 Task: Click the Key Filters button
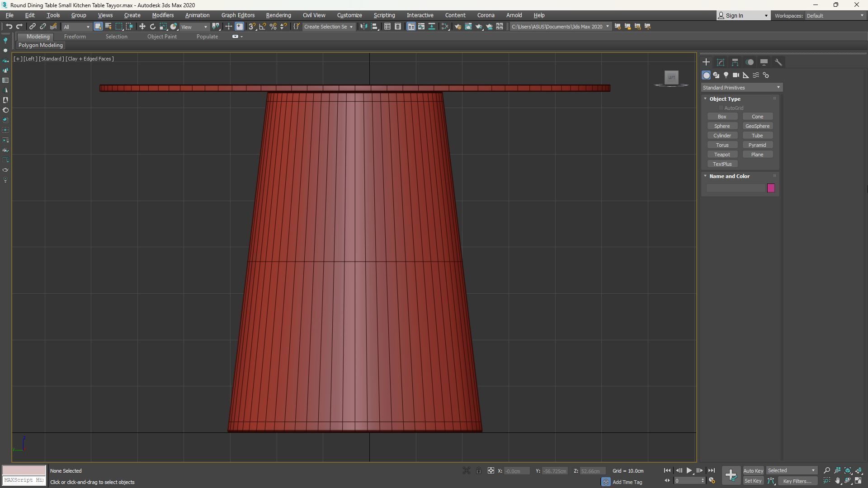coord(797,481)
